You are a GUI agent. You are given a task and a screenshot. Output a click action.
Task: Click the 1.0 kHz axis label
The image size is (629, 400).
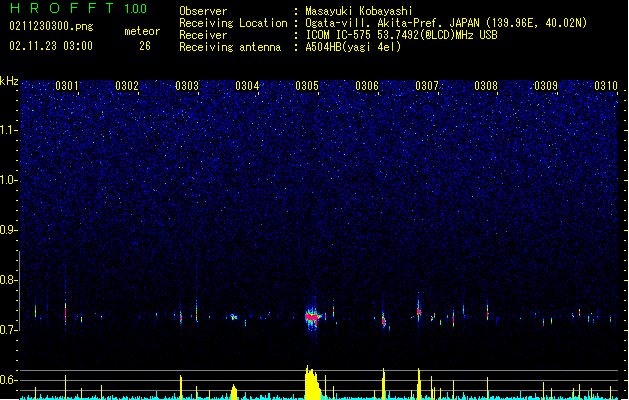9,180
